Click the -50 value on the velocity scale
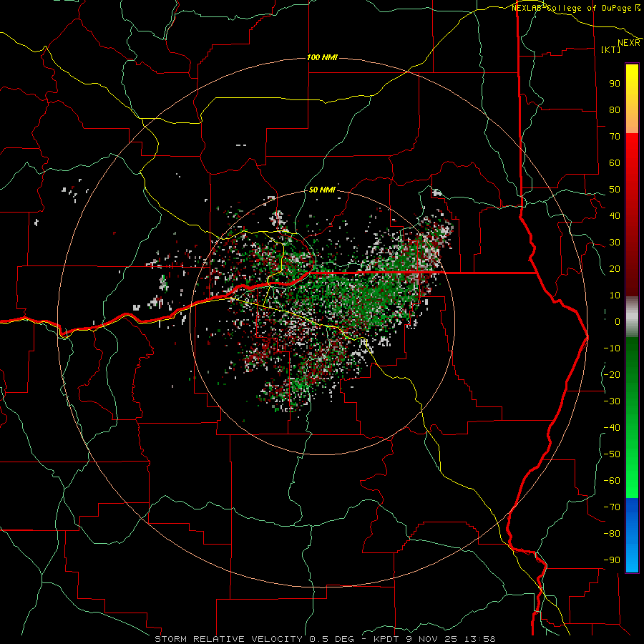This screenshot has height=644, width=644. pos(612,454)
